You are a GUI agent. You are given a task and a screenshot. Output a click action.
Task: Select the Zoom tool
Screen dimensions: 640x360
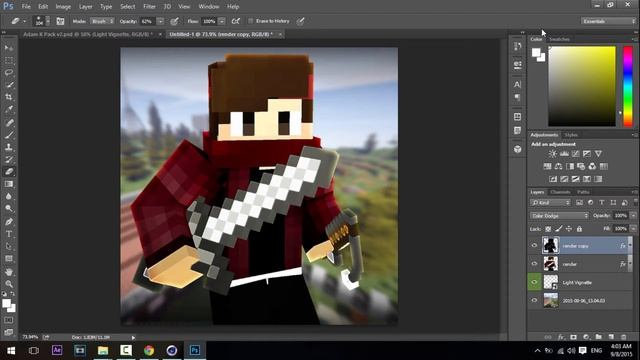click(x=9, y=284)
